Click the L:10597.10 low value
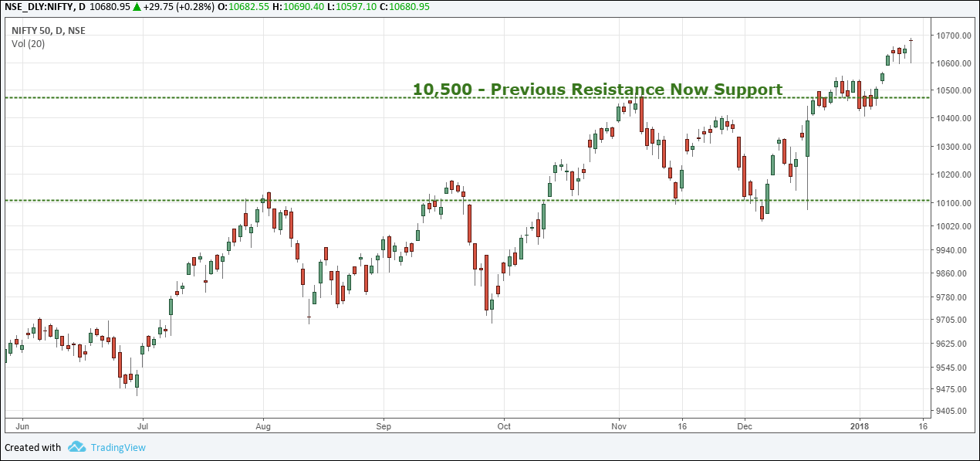 click(351, 7)
